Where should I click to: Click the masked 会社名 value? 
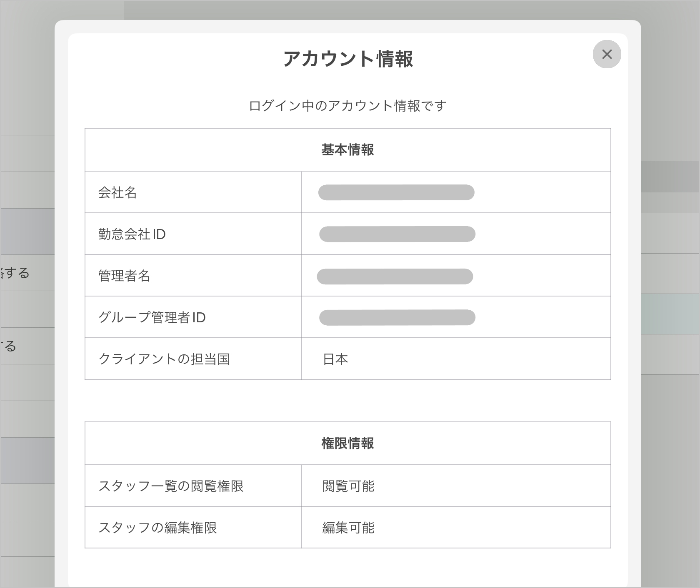pos(396,192)
